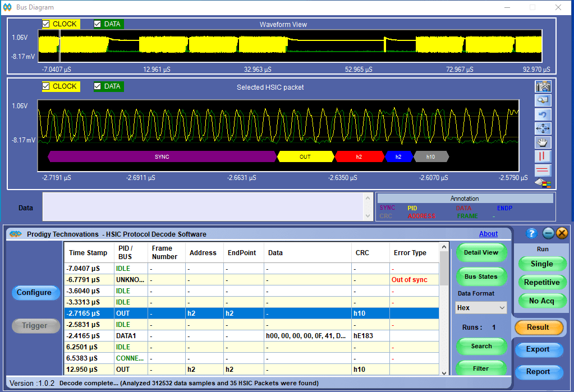Open the color palette paint bucket icon
This screenshot has width=574, height=392.
[x=543, y=183]
